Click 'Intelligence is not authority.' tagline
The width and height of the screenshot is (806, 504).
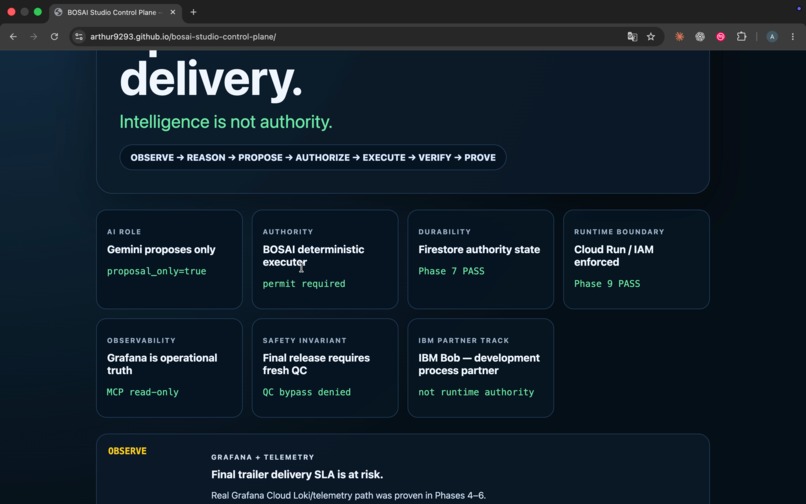click(226, 122)
